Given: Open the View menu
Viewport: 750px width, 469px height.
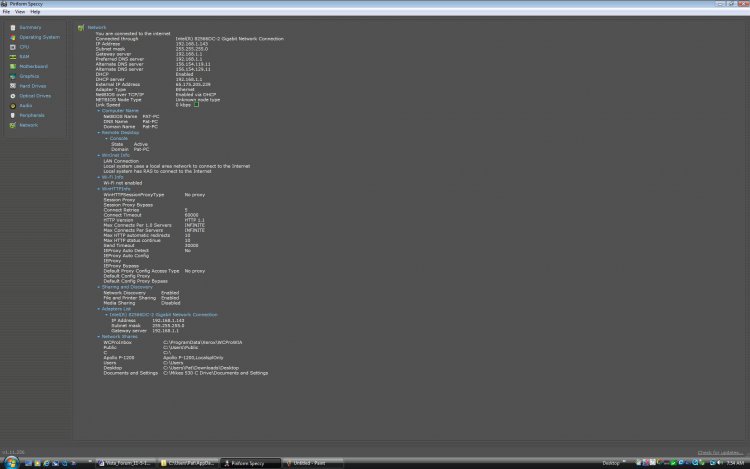Looking at the screenshot, I should coord(20,12).
